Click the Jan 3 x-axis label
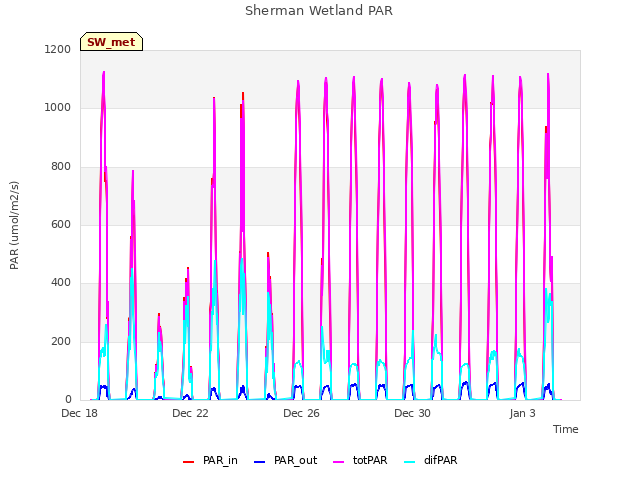Image resolution: width=640 pixels, height=480 pixels. 523,413
